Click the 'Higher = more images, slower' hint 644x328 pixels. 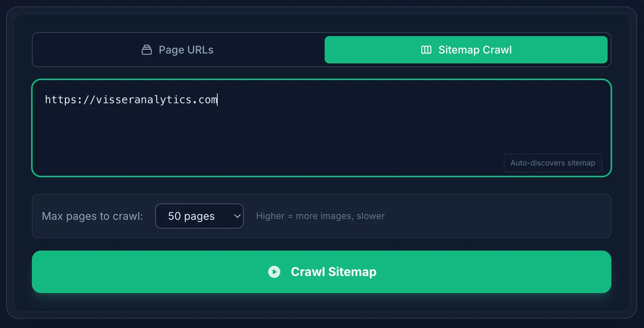pos(320,216)
